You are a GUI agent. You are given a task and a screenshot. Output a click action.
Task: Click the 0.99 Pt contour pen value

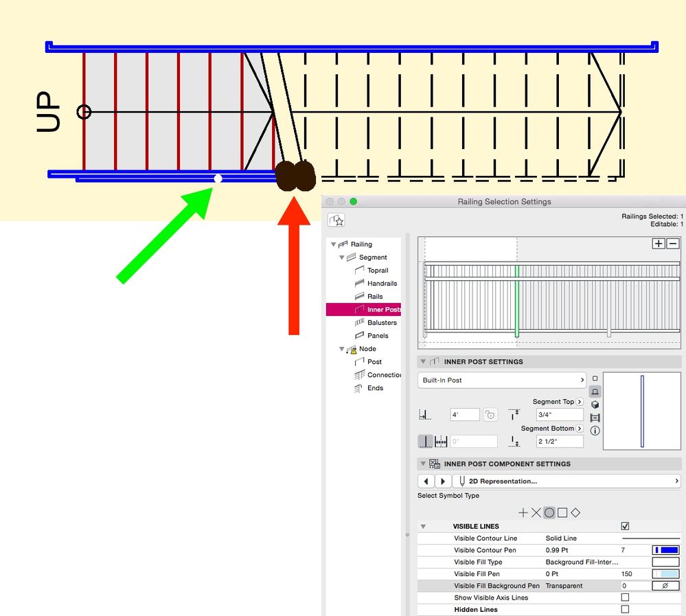tap(556, 550)
